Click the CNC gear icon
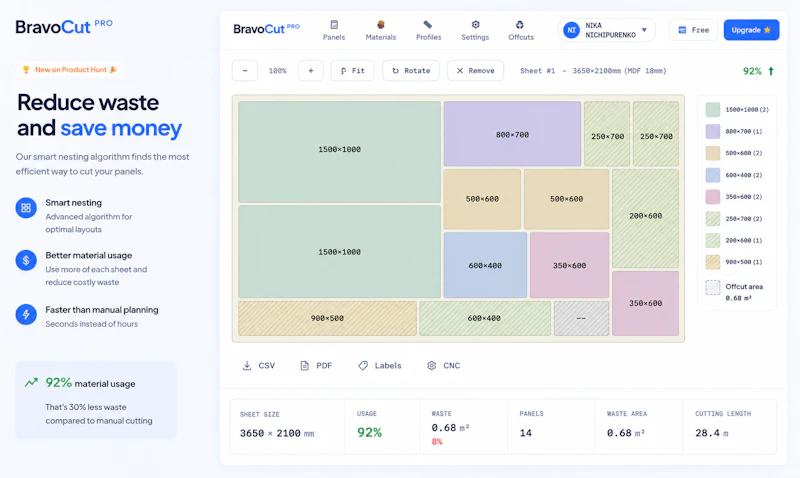 (432, 366)
